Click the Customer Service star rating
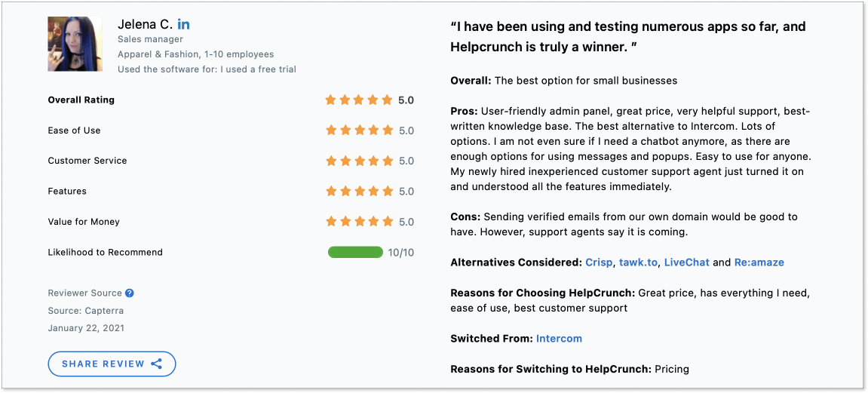 (x=359, y=161)
